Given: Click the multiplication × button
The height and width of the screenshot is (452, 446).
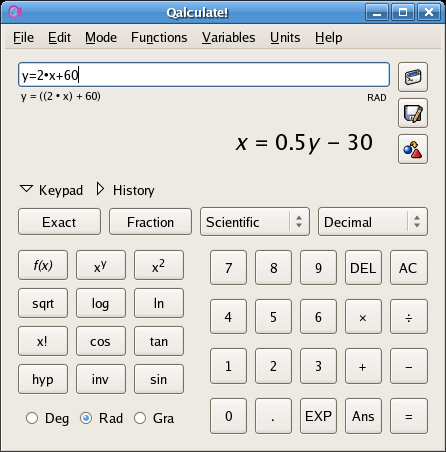Looking at the screenshot, I should point(363,317).
